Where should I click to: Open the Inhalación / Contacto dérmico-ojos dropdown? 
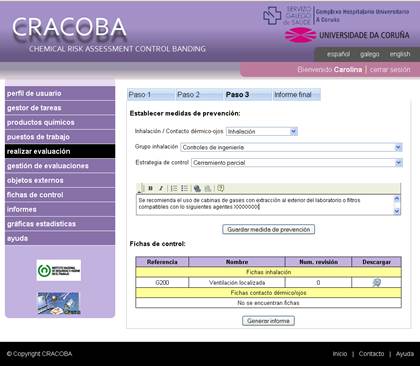point(262,132)
